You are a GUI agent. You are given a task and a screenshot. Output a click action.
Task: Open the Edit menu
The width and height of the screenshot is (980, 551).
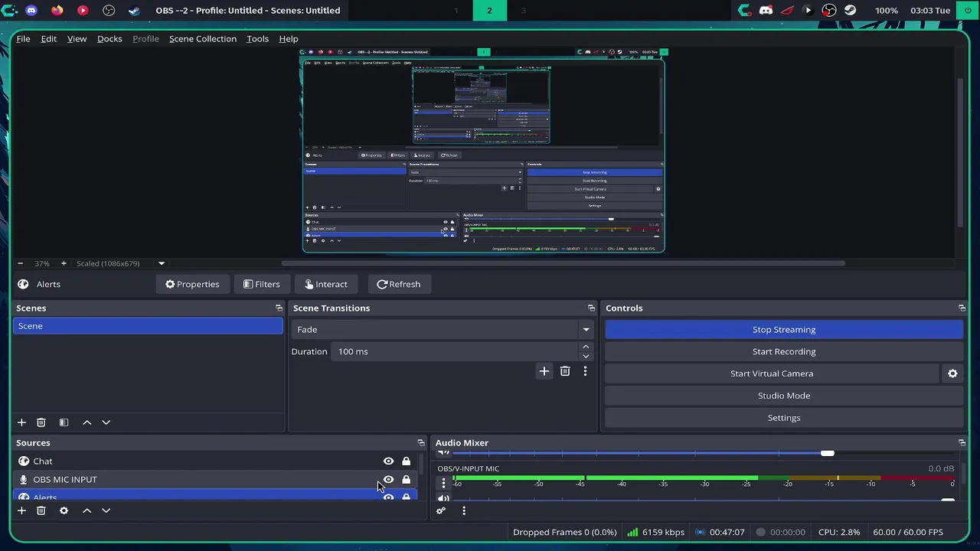point(49,39)
